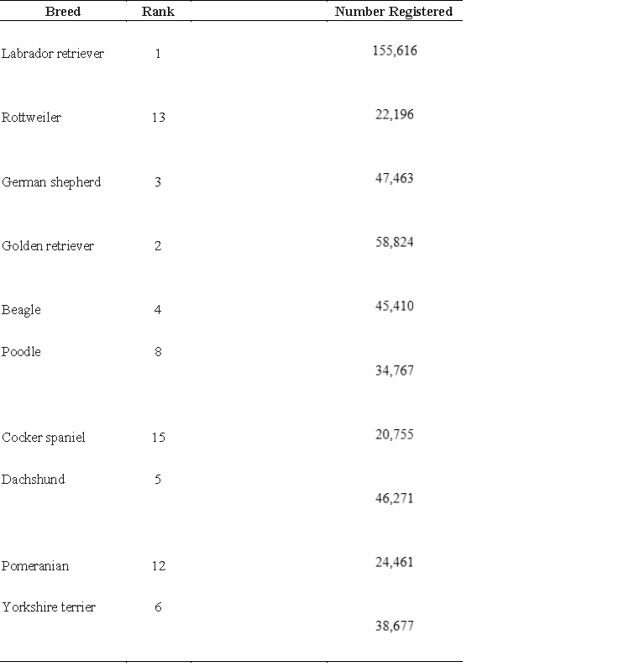The height and width of the screenshot is (672, 624).
Task: Click the Rank column header
Action: click(x=158, y=12)
